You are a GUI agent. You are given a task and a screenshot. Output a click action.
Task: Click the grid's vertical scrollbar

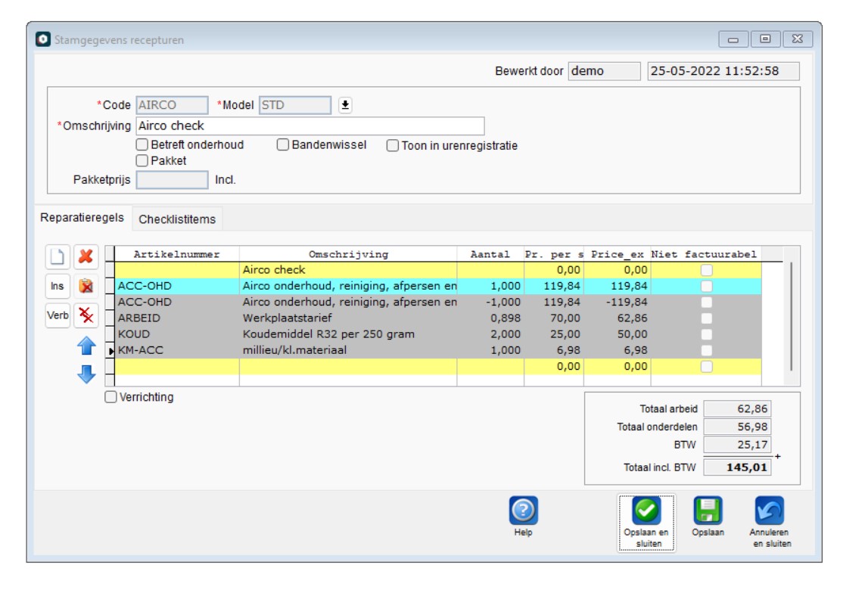792,316
